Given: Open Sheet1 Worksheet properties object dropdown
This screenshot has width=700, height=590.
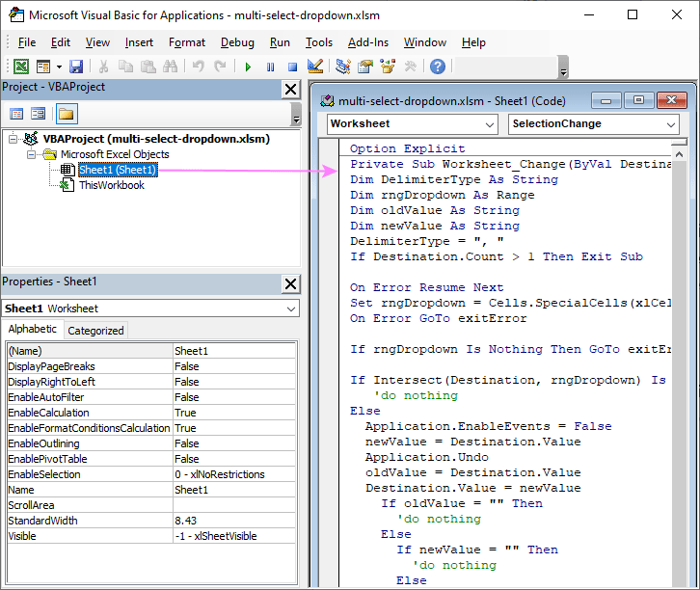Looking at the screenshot, I should point(150,308).
